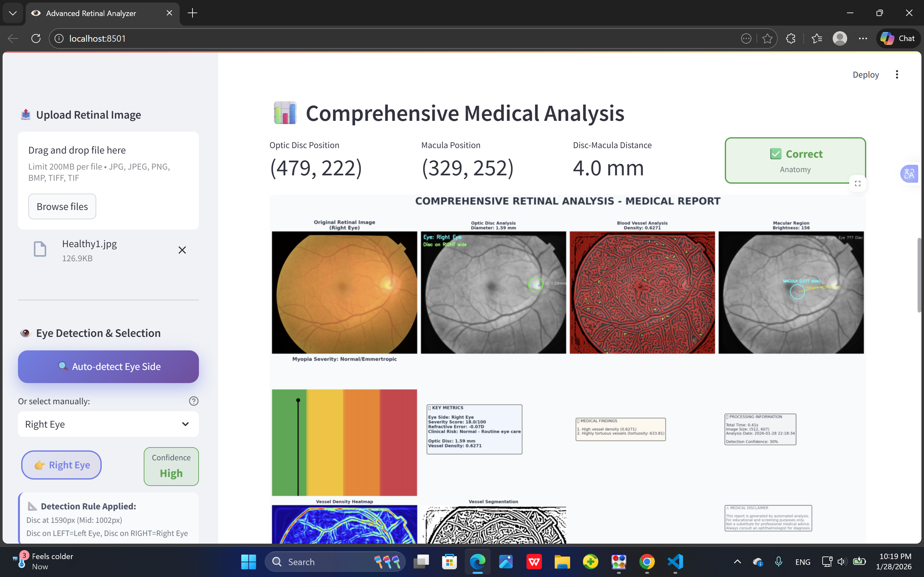Add page to favorites with star icon
Screen dimensions: 924x577
(x=767, y=38)
